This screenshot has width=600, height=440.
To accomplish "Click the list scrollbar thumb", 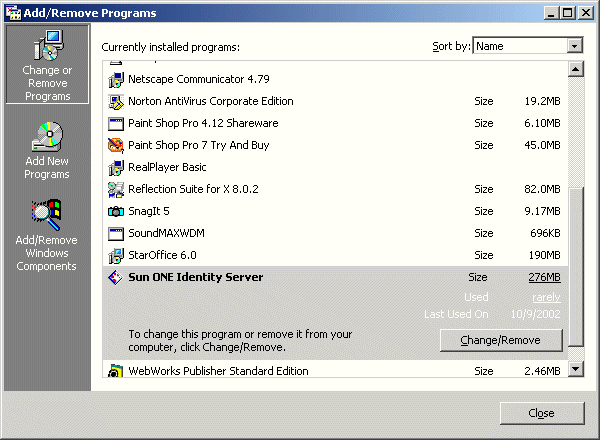I will [x=576, y=266].
